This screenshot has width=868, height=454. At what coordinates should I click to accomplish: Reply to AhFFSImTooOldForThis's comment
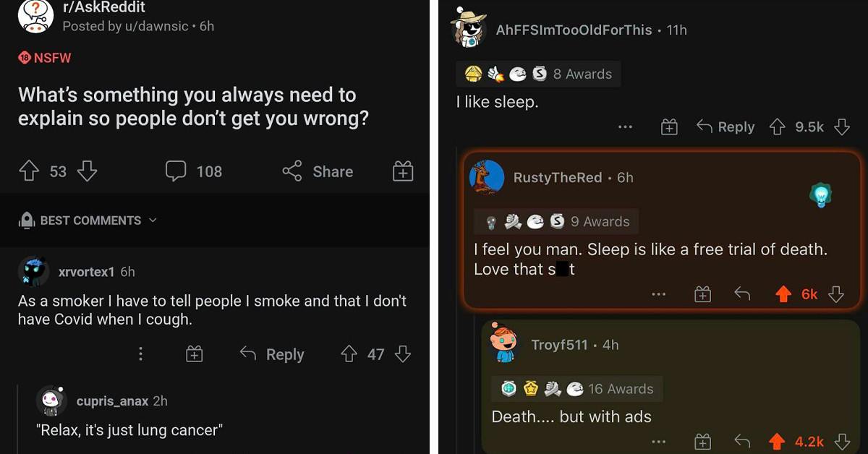point(724,127)
